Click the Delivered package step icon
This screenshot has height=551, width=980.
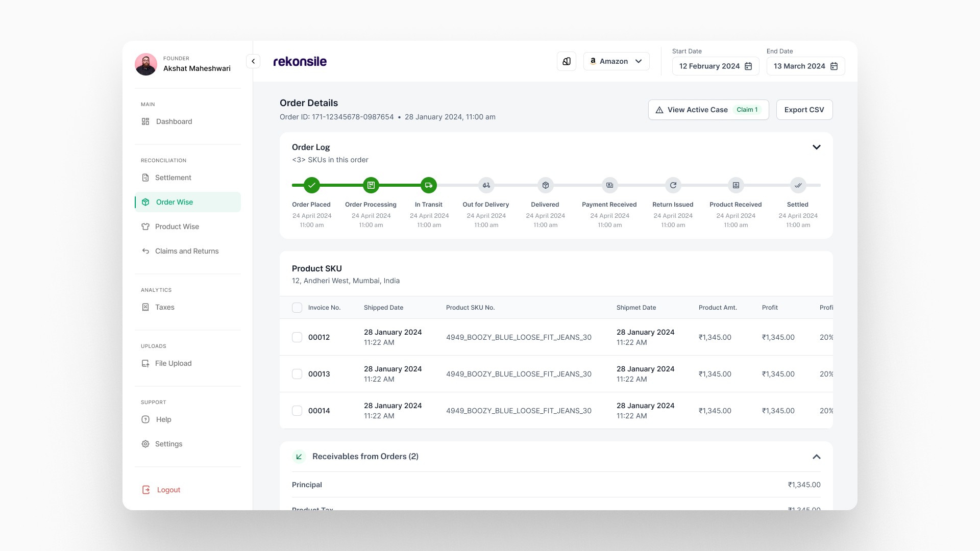coord(546,185)
